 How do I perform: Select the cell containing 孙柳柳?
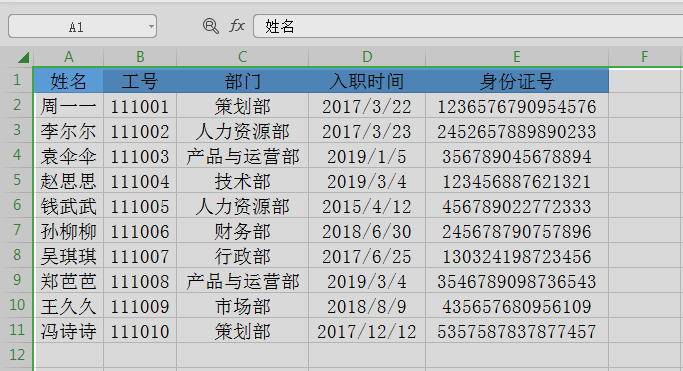point(68,231)
